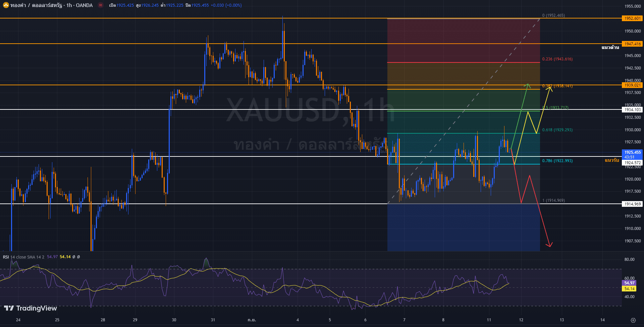Image resolution: width=644 pixels, height=327 pixels.
Task: Click Fibonacci label 0 (1952.465)
Action: click(553, 15)
